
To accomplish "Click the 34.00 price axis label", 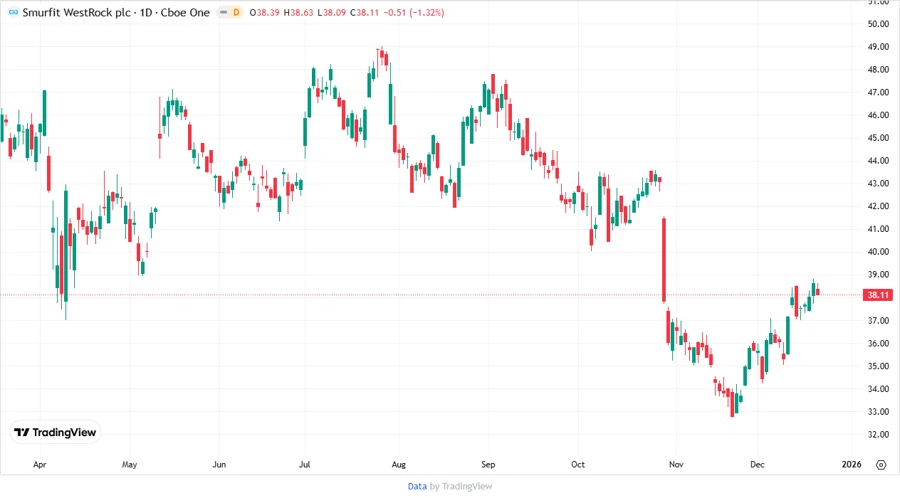I will (x=878, y=388).
